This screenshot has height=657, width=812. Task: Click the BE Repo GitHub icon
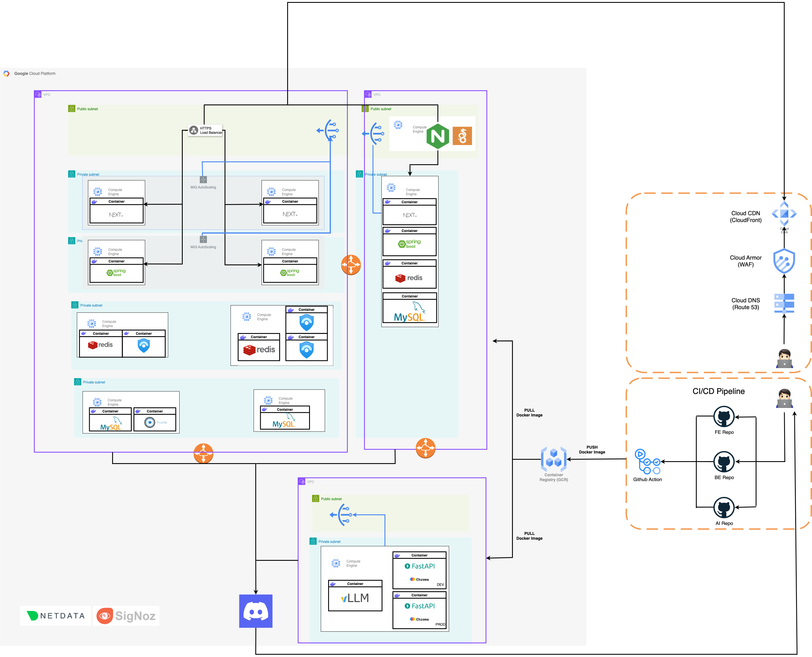coord(723,462)
